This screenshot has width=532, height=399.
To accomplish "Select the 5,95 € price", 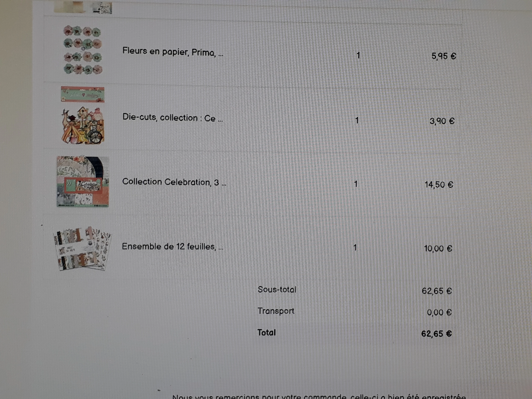I will (444, 56).
